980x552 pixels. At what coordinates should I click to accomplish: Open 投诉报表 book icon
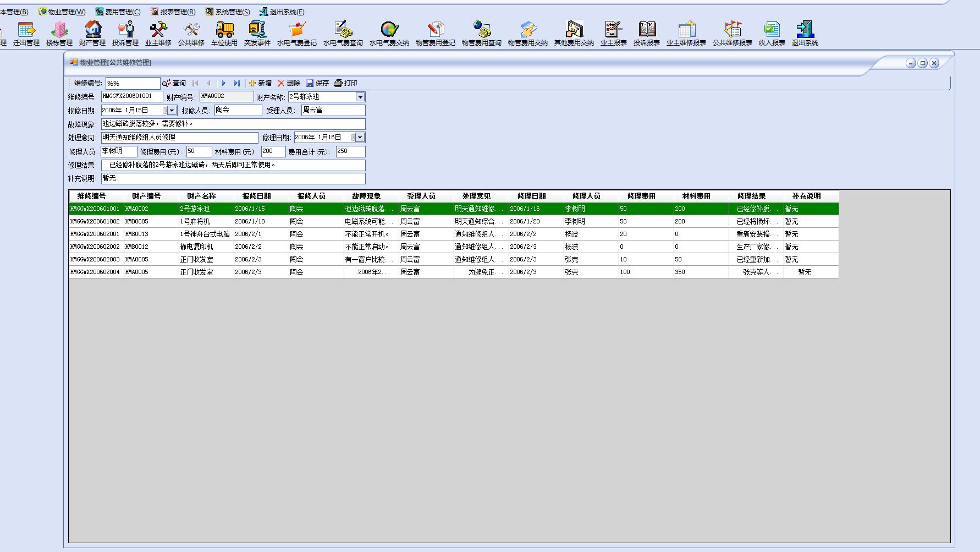(647, 33)
